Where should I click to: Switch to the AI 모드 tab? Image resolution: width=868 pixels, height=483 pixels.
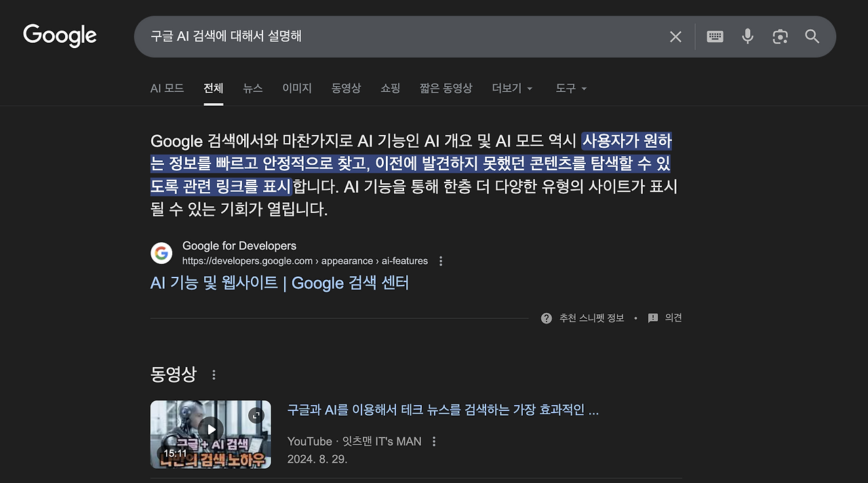pos(167,88)
